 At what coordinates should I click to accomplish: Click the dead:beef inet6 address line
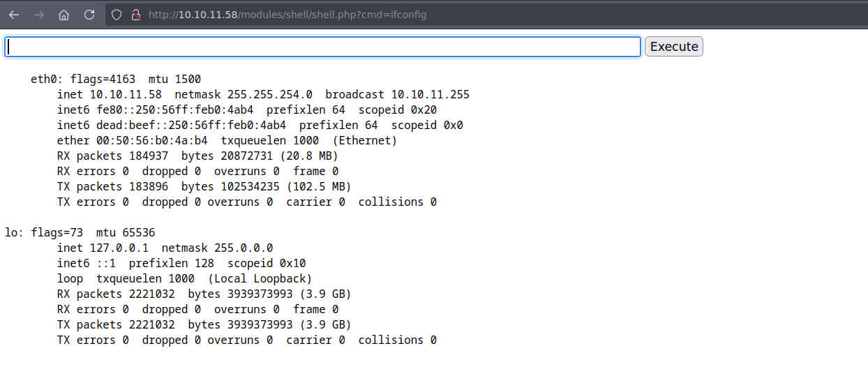(x=260, y=126)
